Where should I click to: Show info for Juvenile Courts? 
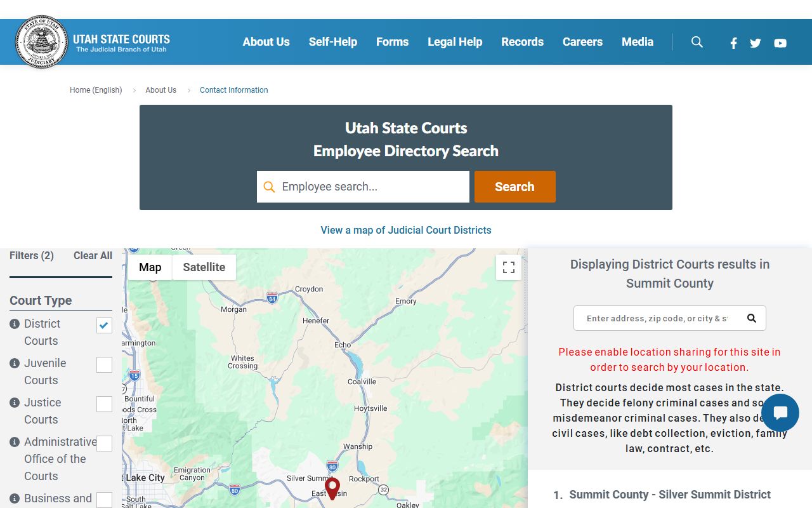point(15,363)
